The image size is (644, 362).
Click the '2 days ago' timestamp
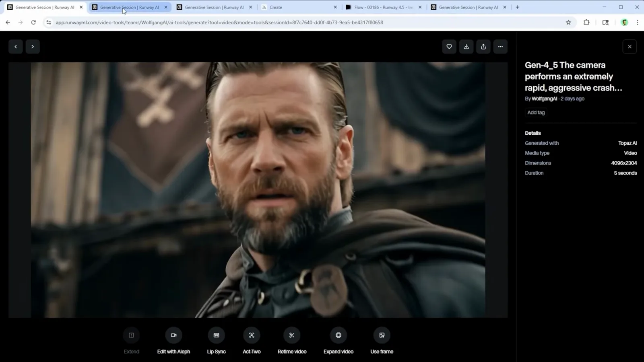(572, 99)
